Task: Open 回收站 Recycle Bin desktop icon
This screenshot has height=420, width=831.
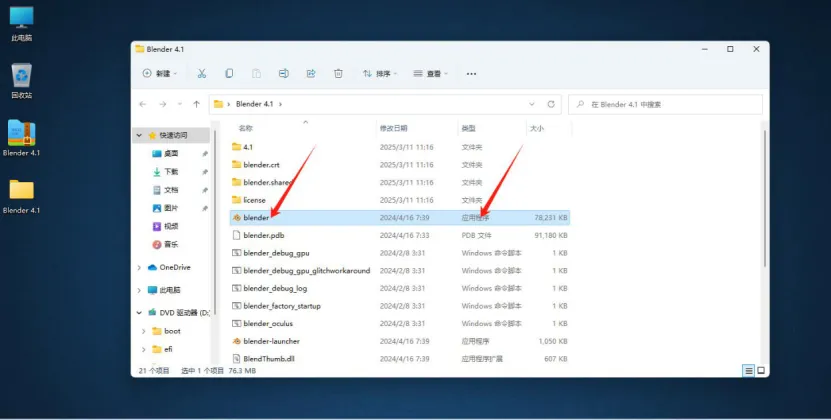Action: (22, 82)
